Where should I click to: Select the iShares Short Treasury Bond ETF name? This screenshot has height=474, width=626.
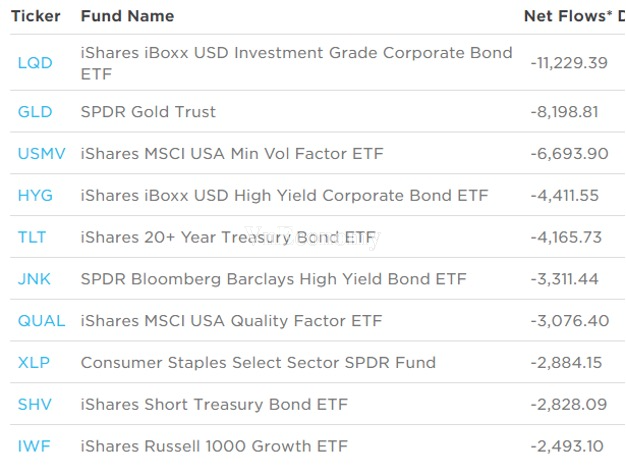click(x=212, y=405)
